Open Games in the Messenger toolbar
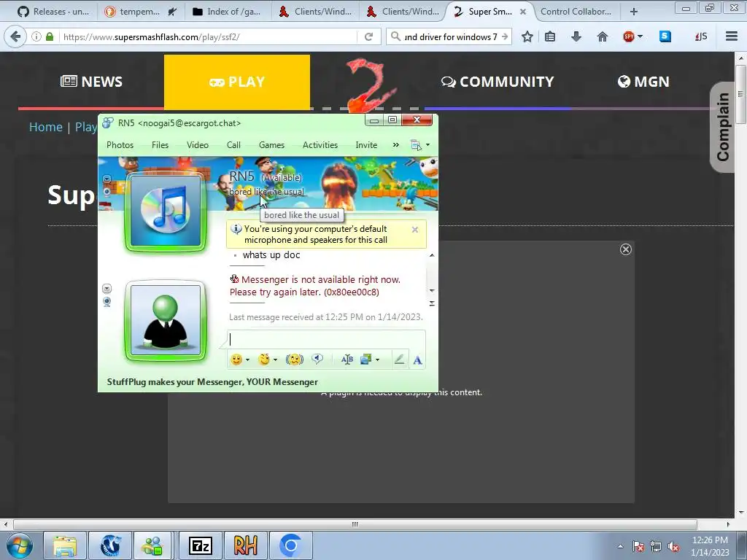The image size is (747, 560). [x=271, y=145]
